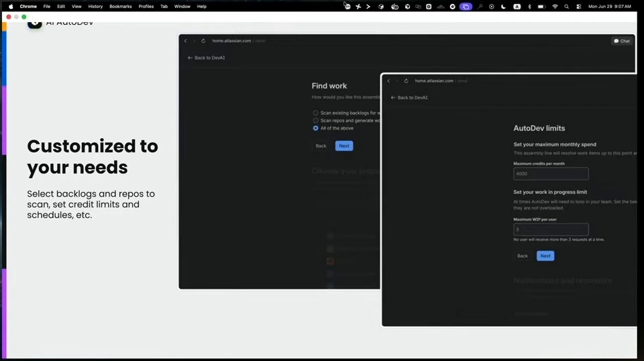Image resolution: width=644 pixels, height=361 pixels.
Task: Open the keyboard input source 'A' icon
Action: coord(517,7)
